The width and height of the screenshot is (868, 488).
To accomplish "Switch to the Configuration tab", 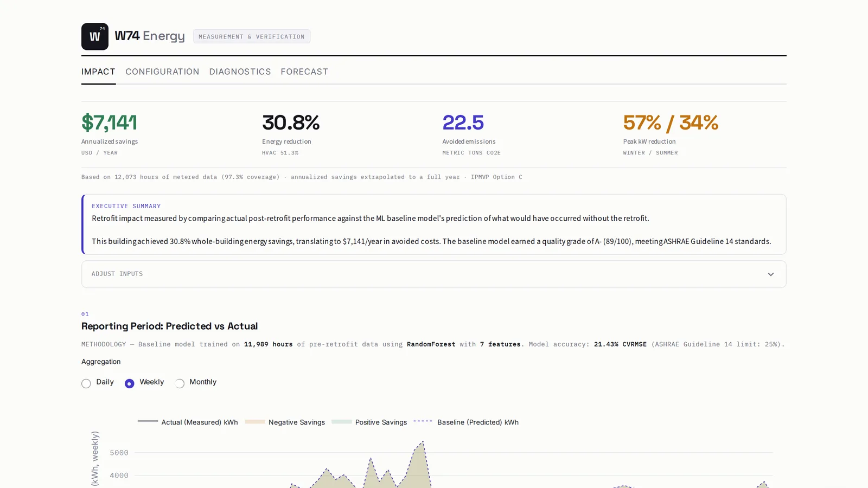I will [162, 72].
